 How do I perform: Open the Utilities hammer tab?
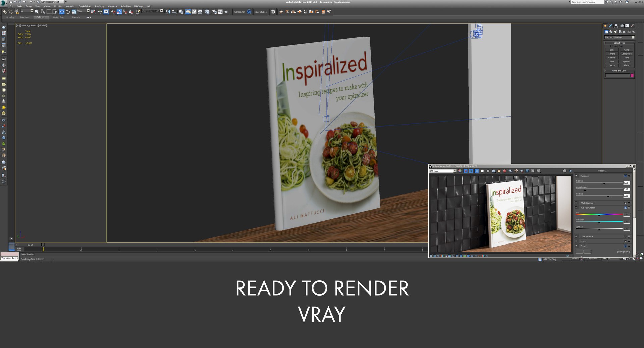[x=633, y=26]
